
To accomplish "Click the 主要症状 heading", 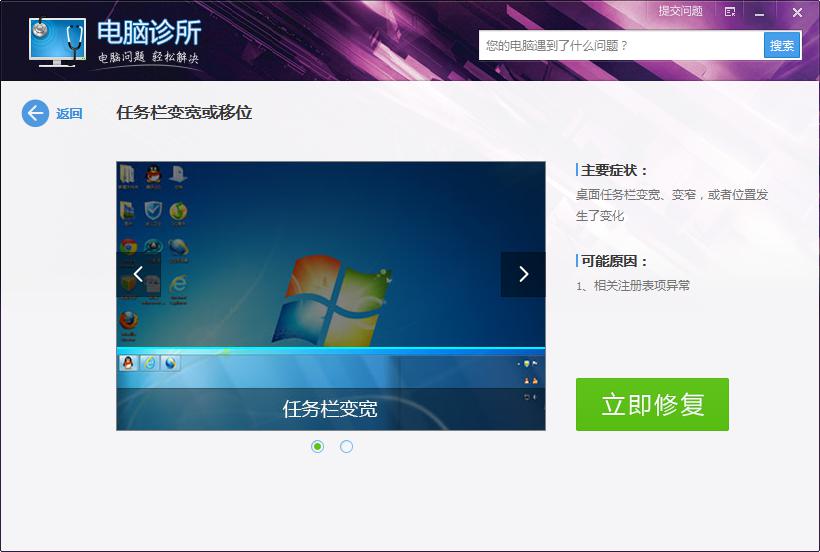I will (614, 170).
